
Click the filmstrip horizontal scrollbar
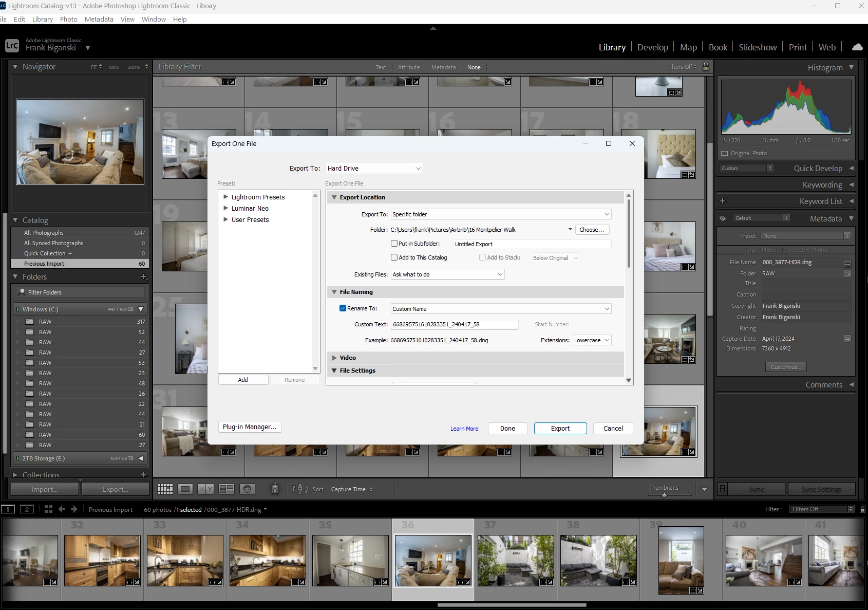(512, 605)
